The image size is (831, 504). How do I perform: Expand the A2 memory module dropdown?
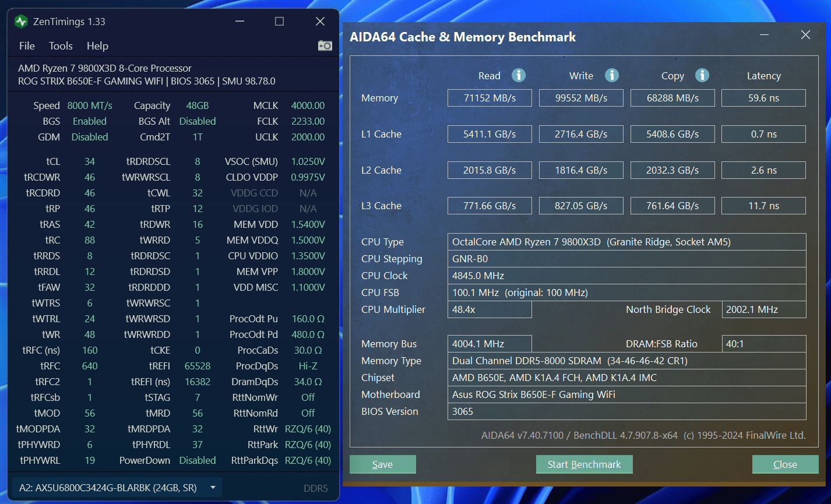coord(117,488)
